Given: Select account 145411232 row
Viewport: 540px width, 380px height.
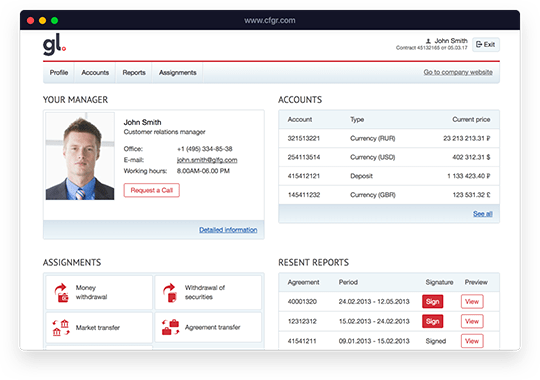Looking at the screenshot, I should click(389, 195).
